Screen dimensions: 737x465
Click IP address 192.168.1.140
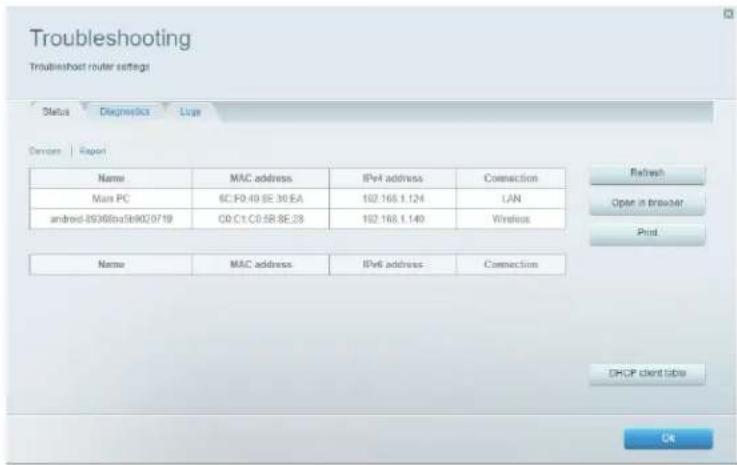coord(393,219)
